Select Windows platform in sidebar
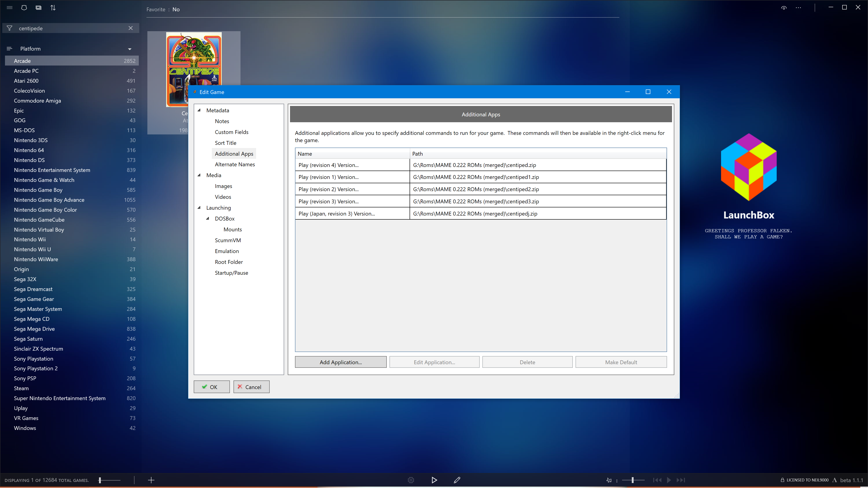The height and width of the screenshot is (488, 868). tap(72, 428)
